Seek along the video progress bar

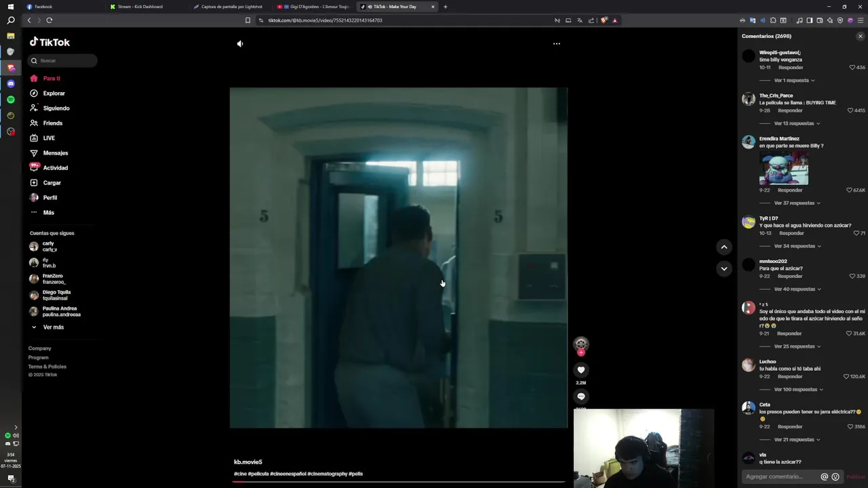point(399,482)
